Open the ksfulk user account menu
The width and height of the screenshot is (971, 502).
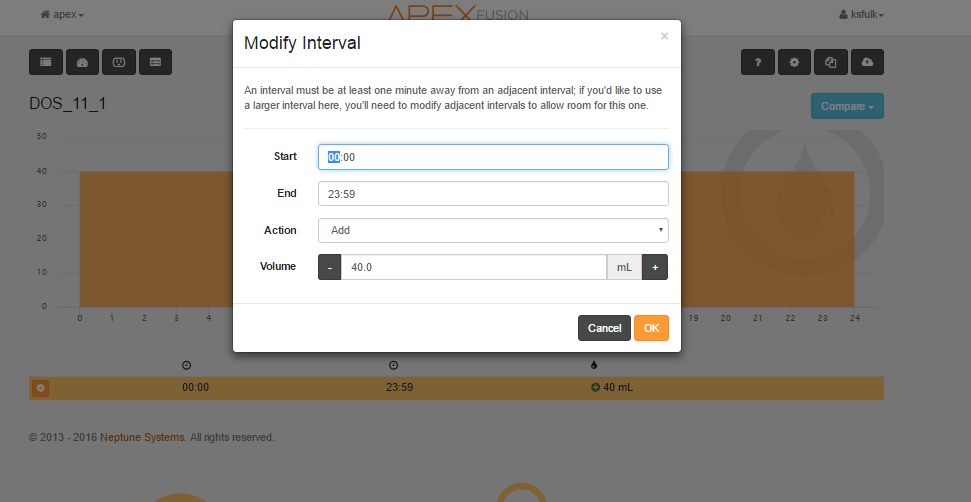coord(861,14)
